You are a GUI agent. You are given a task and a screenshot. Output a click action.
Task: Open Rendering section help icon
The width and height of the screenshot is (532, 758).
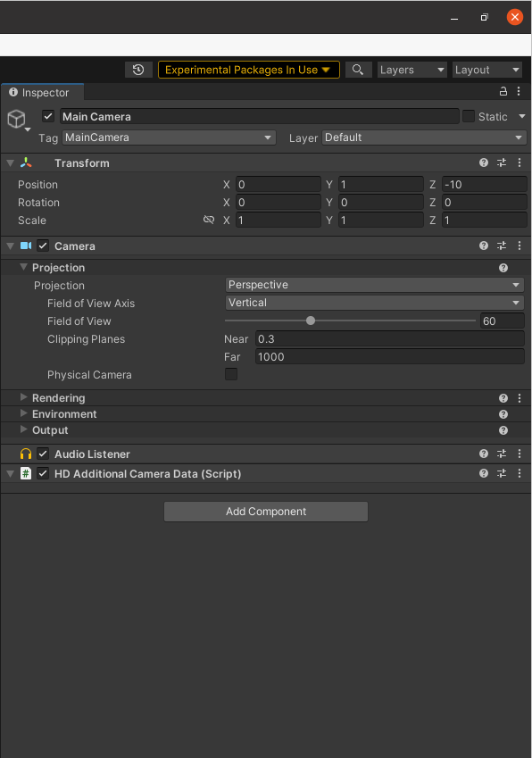pos(503,398)
